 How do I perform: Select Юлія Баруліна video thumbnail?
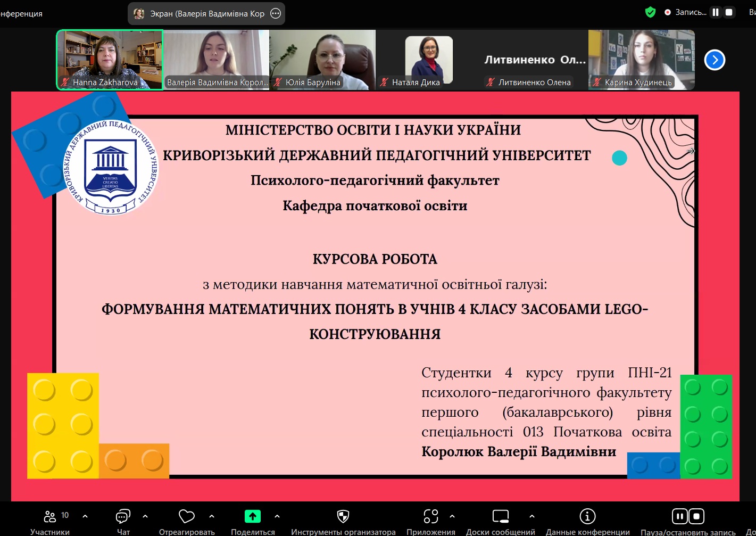coord(322,60)
